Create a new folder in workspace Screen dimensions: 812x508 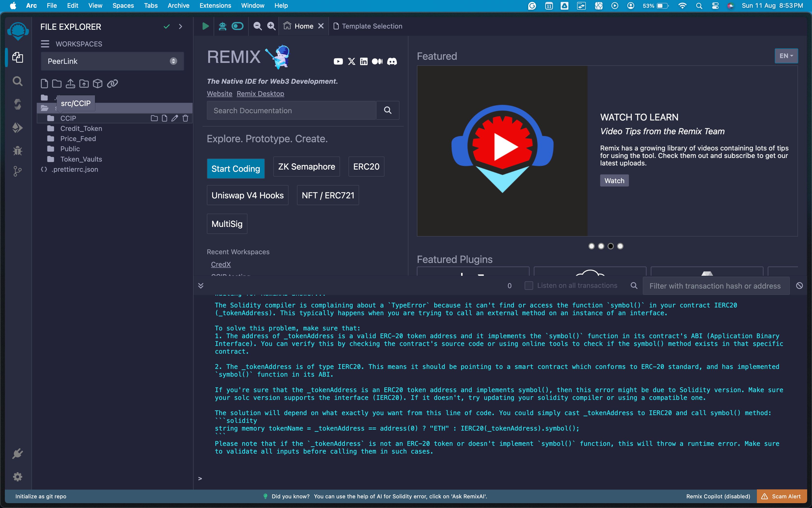coord(57,83)
